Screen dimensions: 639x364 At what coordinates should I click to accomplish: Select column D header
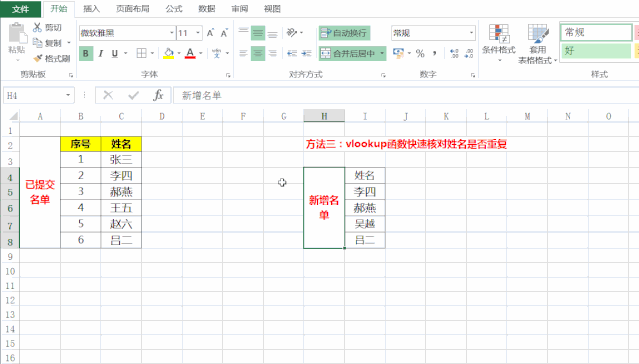pyautogui.click(x=162, y=117)
